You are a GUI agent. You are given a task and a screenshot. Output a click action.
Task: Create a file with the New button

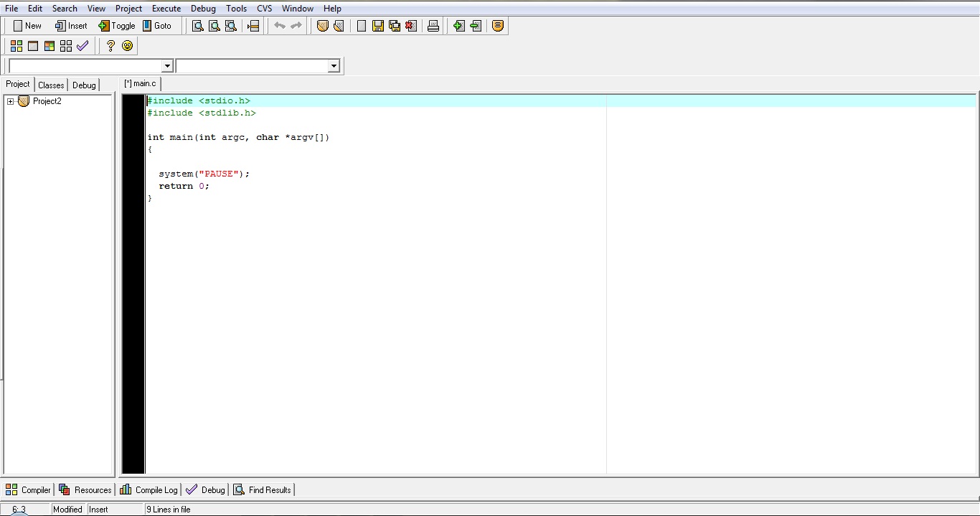[x=27, y=25]
